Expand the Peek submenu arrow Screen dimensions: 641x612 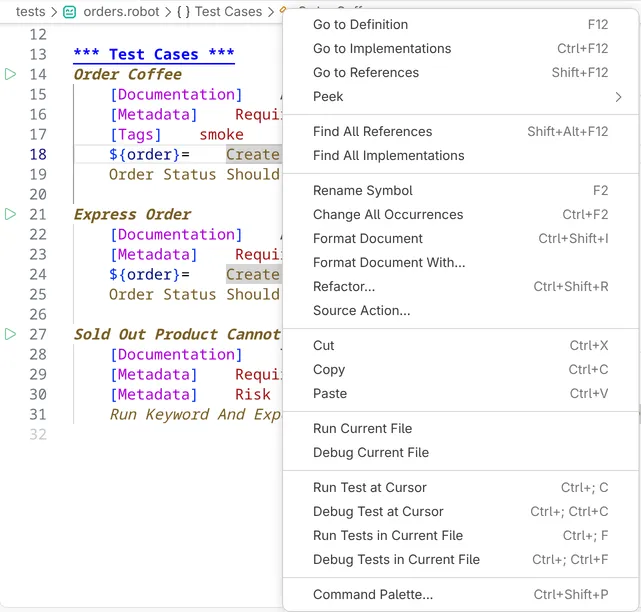(618, 97)
